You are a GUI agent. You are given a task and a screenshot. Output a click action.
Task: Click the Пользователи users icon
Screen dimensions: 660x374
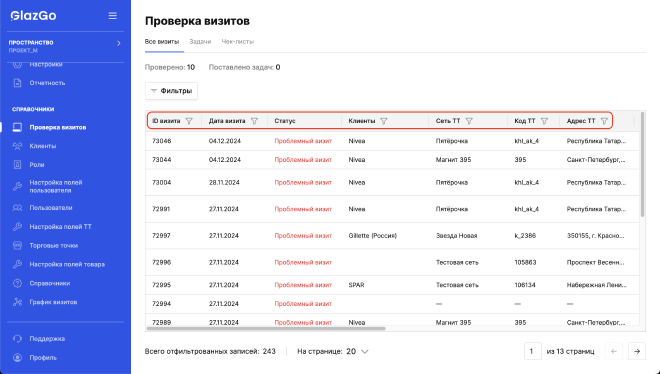(x=17, y=208)
